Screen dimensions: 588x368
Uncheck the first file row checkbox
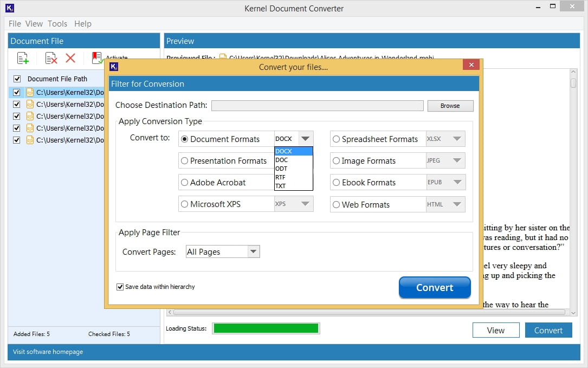pos(16,92)
